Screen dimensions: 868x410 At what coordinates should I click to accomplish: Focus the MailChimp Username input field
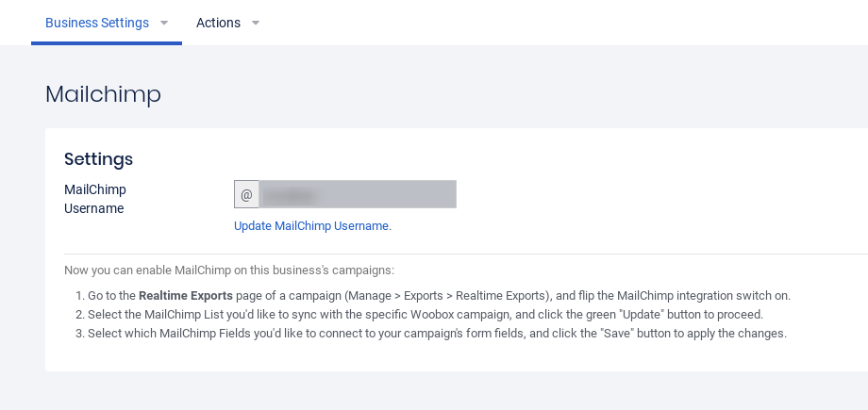358,194
